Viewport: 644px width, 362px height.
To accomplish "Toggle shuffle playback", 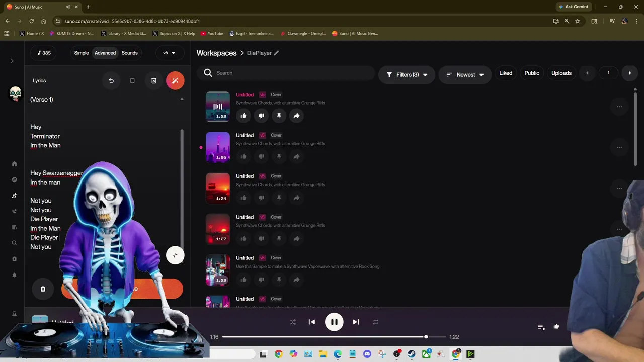I will [x=293, y=322].
